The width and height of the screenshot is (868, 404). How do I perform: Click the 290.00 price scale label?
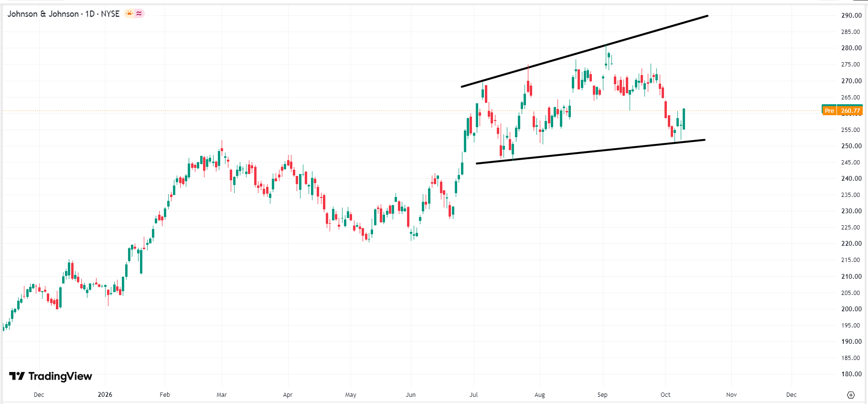pyautogui.click(x=851, y=15)
